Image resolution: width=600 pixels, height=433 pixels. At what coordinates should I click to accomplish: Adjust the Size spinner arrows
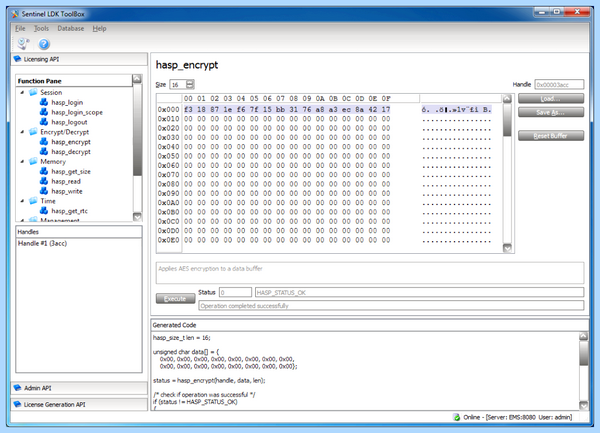click(x=190, y=84)
